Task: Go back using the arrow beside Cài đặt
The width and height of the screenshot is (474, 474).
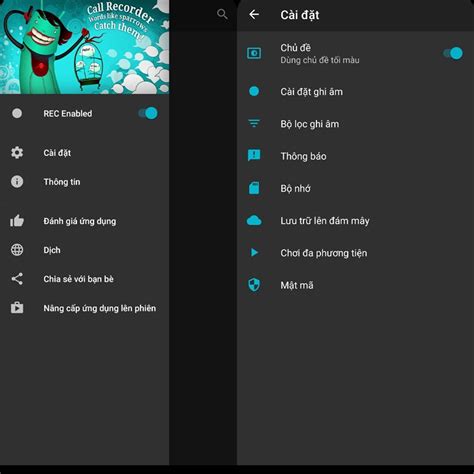Action: point(254,15)
